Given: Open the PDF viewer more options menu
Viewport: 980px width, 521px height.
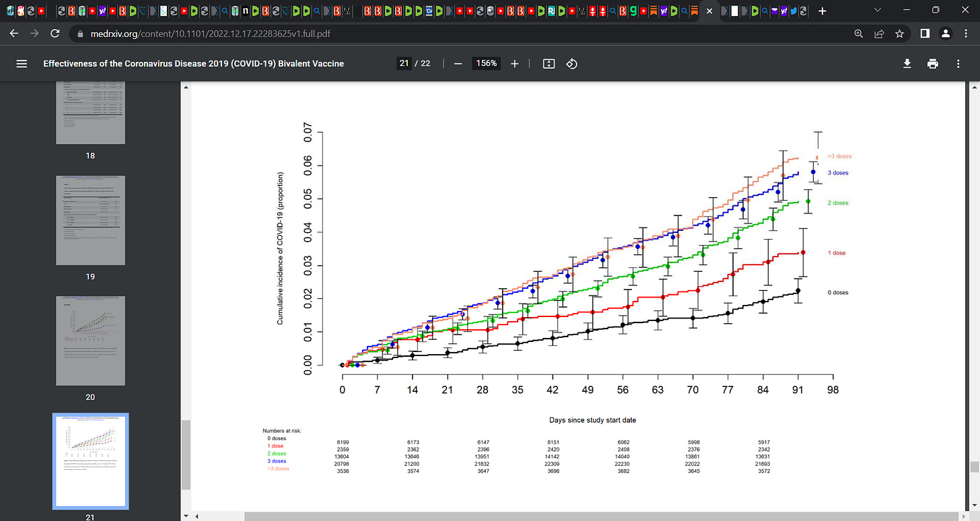Looking at the screenshot, I should click(958, 63).
